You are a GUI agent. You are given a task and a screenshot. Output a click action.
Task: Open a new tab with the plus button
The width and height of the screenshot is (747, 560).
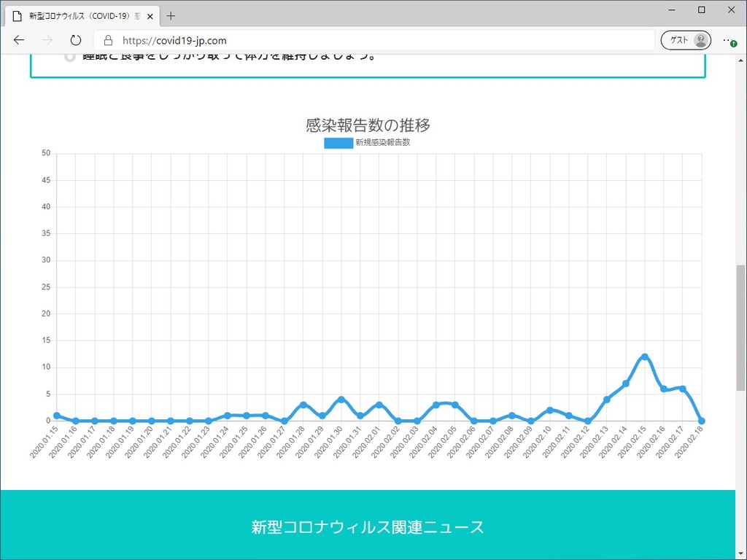click(171, 15)
